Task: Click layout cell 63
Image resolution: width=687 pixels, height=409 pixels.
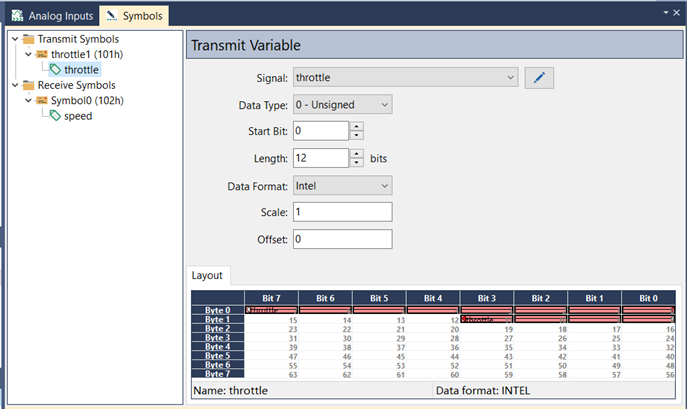Action: (x=271, y=374)
